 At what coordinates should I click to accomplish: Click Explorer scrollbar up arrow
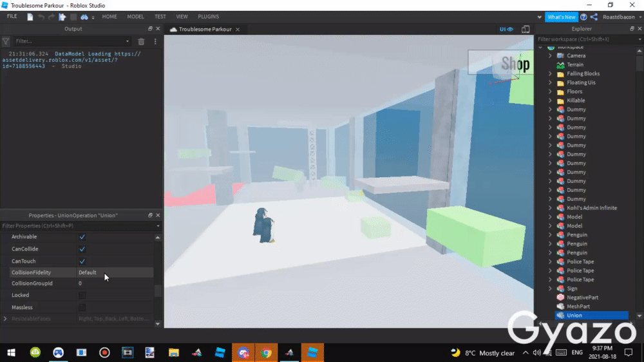pos(639,51)
